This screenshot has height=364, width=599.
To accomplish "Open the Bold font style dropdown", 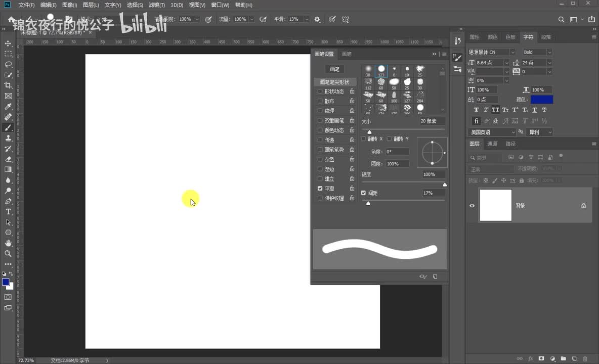I will point(549,52).
